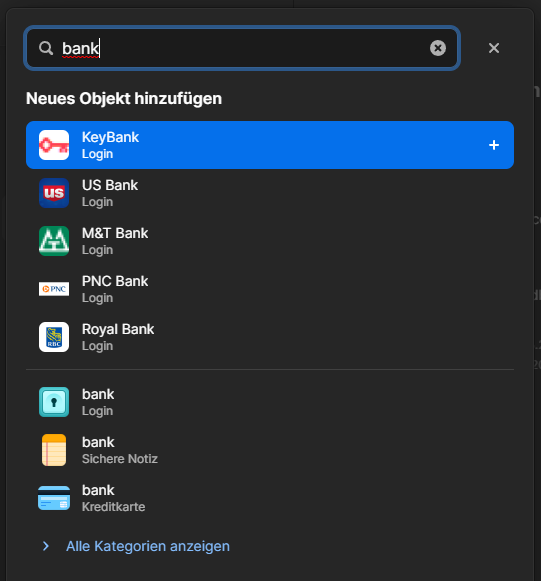Click the KeyBank red key icon

(x=54, y=145)
